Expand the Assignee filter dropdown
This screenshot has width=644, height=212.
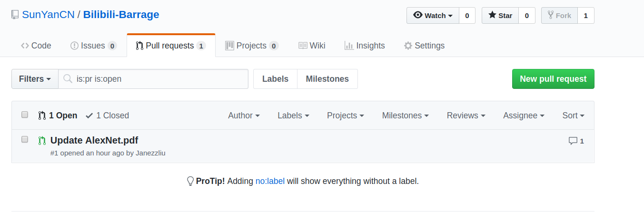click(x=524, y=115)
